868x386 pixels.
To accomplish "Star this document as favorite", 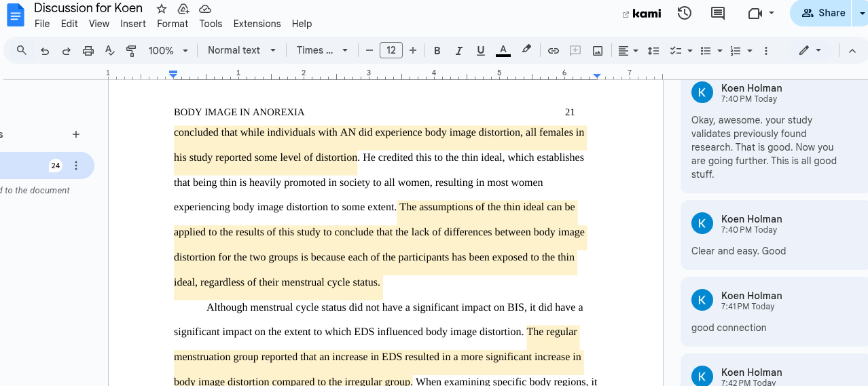I will coord(162,9).
